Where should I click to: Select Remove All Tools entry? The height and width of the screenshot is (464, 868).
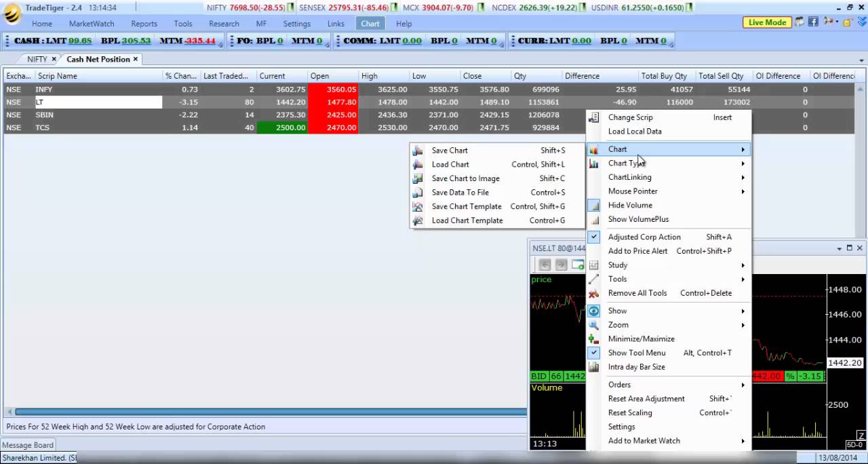tap(669, 293)
